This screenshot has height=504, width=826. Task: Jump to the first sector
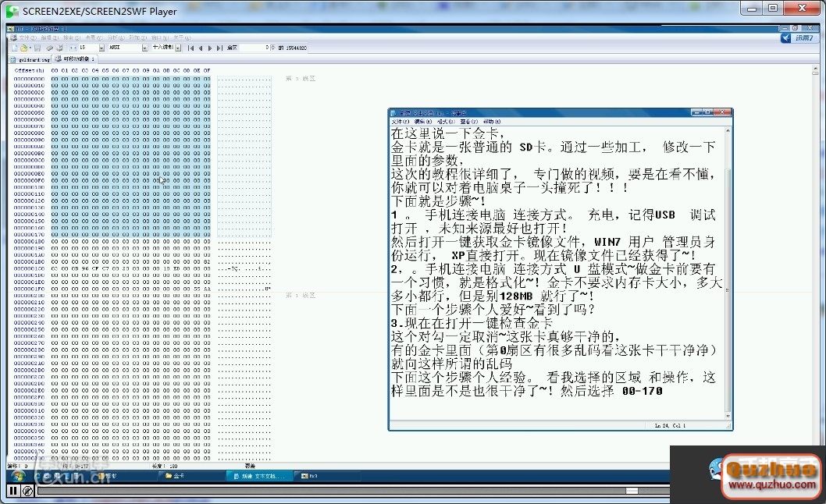[190, 48]
